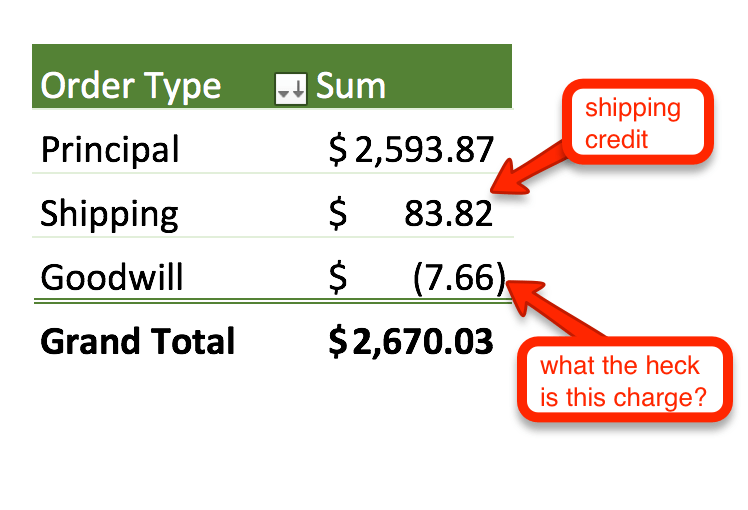The width and height of the screenshot is (748, 510).
Task: Click the dollar sign in the Shipping row
Action: 338,213
